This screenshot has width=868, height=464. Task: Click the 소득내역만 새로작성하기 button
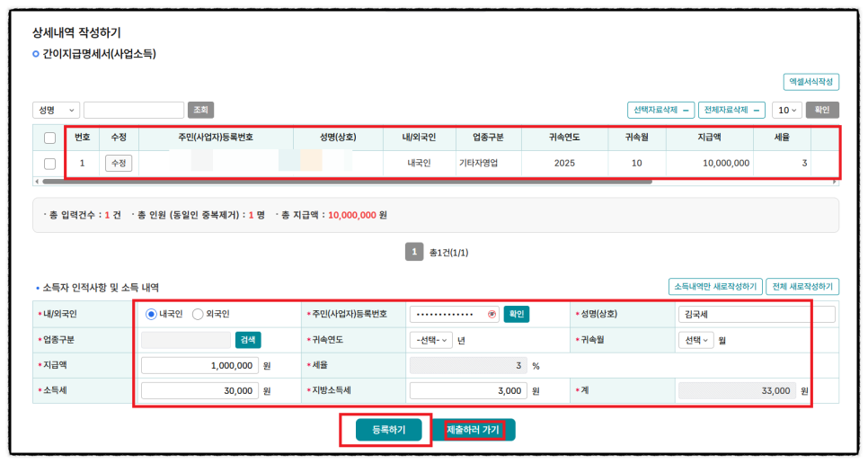(x=715, y=286)
